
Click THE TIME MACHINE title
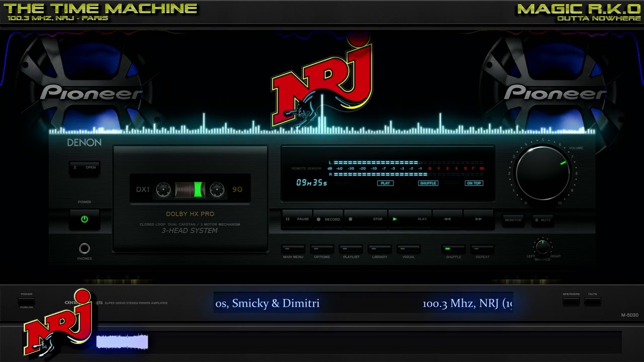100,9
